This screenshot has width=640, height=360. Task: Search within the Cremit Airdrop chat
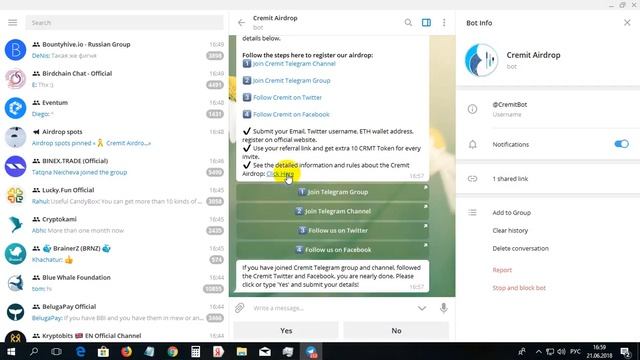(x=408, y=23)
